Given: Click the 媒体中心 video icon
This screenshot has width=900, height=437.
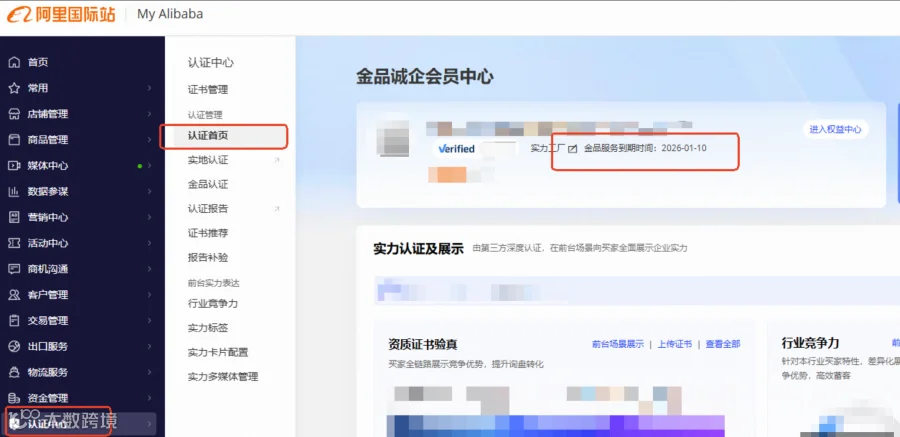Looking at the screenshot, I should (14, 165).
